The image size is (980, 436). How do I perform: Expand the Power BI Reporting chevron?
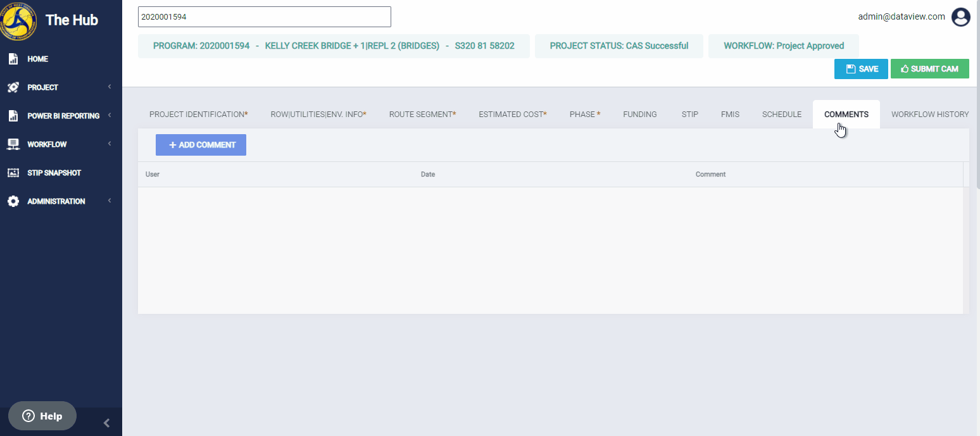coord(110,115)
